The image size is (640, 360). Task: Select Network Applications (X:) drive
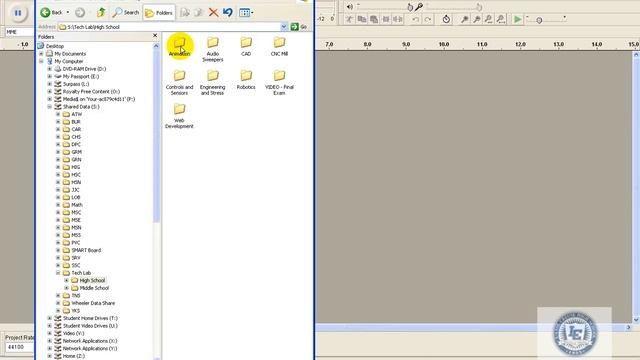pos(90,341)
